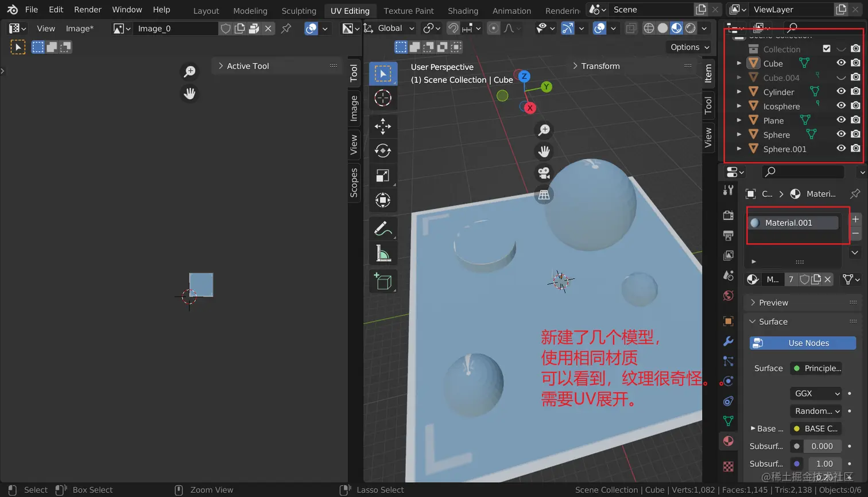This screenshot has width=868, height=497.
Task: Click the BASE C... base color texture button
Action: (x=817, y=429)
